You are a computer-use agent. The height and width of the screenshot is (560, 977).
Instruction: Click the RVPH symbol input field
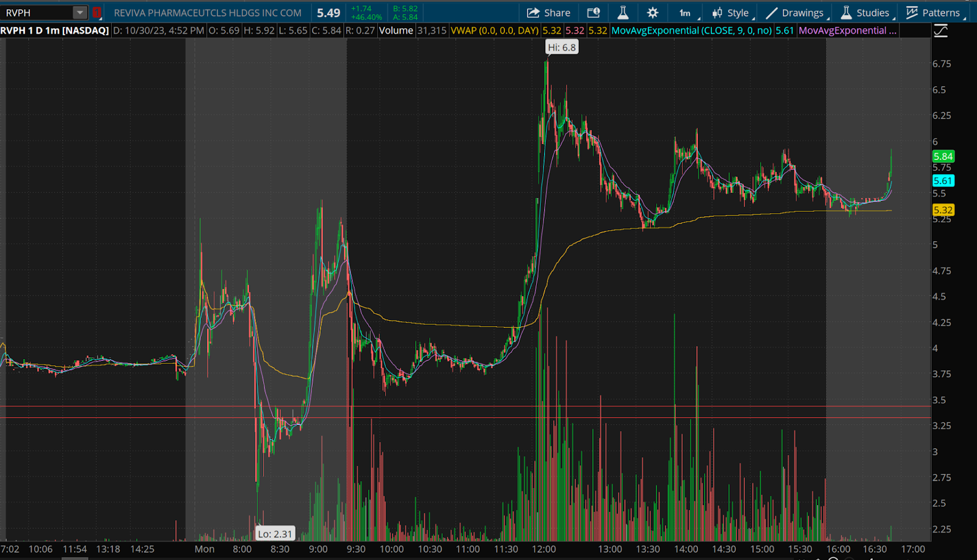37,13
